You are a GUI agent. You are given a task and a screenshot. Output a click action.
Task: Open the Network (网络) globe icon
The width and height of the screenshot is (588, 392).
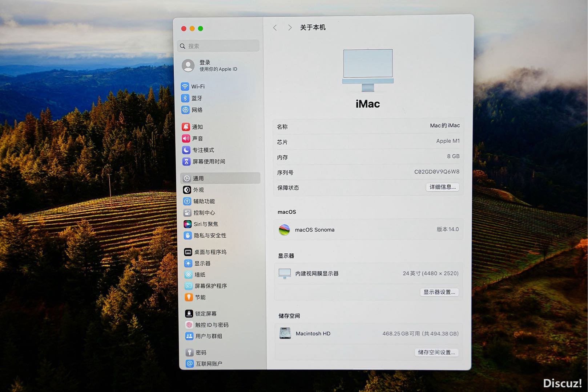point(185,110)
